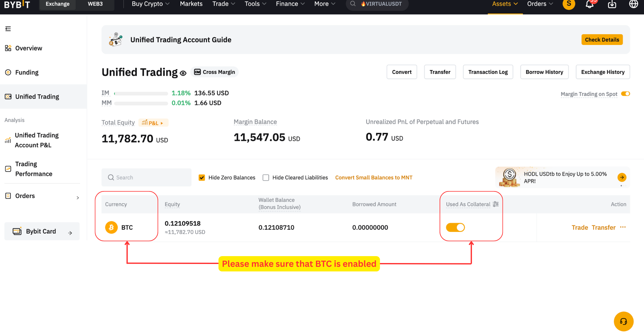Click the app download icon

pyautogui.click(x=612, y=4)
